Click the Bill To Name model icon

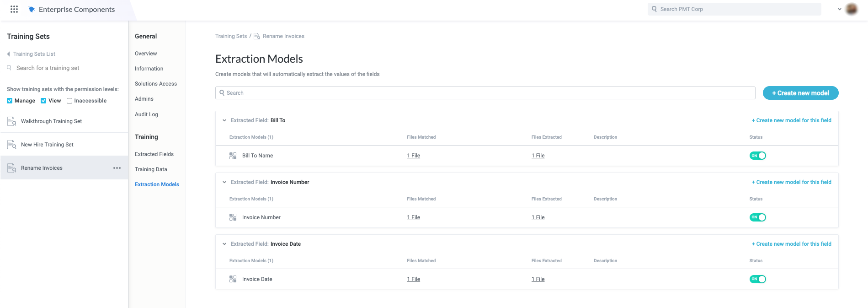pos(233,156)
